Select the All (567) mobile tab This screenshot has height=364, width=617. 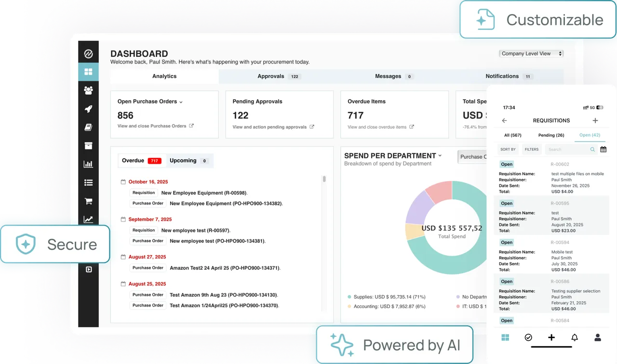point(512,135)
